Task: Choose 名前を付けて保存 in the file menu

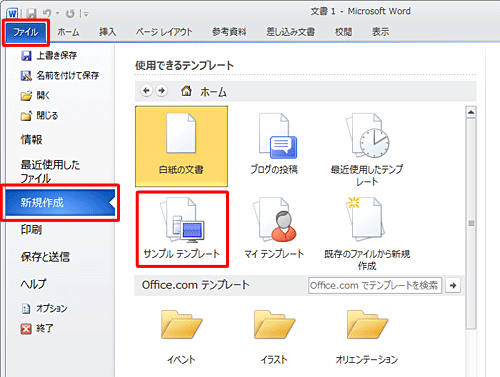Action: click(60, 75)
